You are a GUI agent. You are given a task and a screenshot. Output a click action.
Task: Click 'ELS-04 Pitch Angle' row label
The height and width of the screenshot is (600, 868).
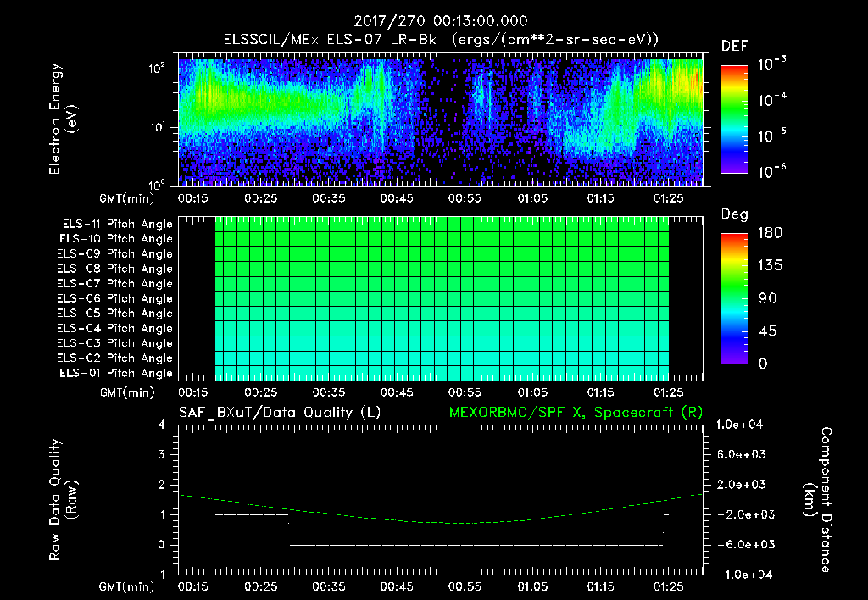pyautogui.click(x=115, y=329)
